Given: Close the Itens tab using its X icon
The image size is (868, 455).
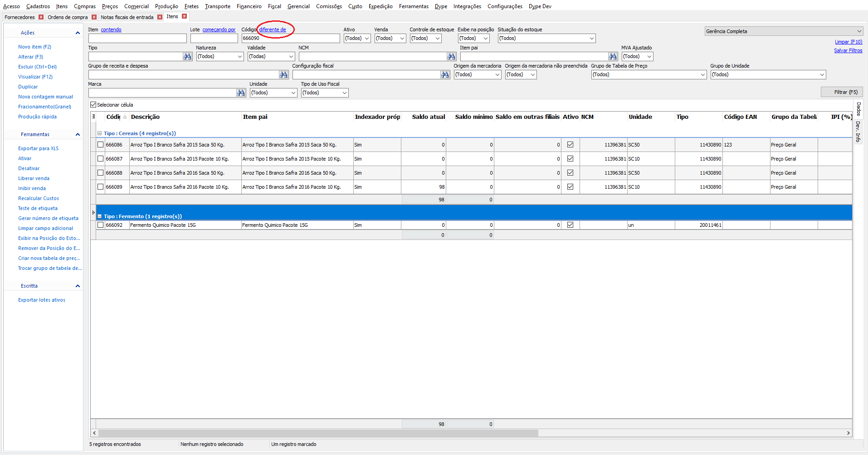Looking at the screenshot, I should 185,16.
